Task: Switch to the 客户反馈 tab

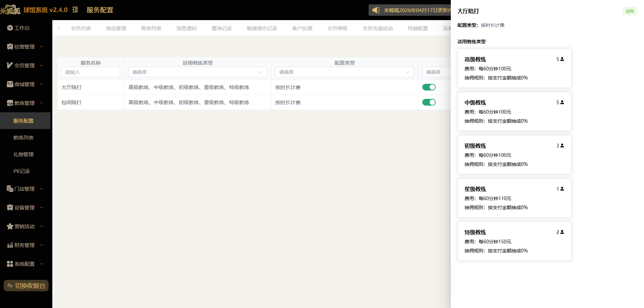Action: (302, 28)
